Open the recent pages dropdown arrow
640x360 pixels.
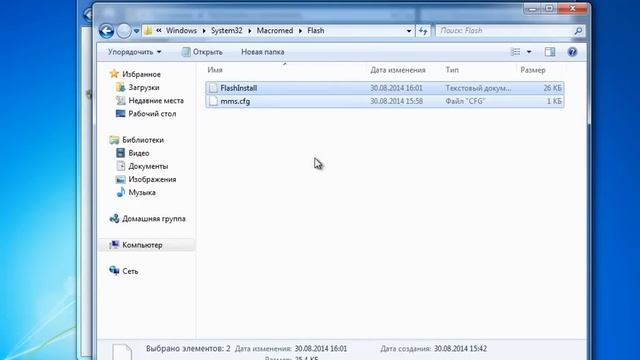pyautogui.click(x=136, y=31)
